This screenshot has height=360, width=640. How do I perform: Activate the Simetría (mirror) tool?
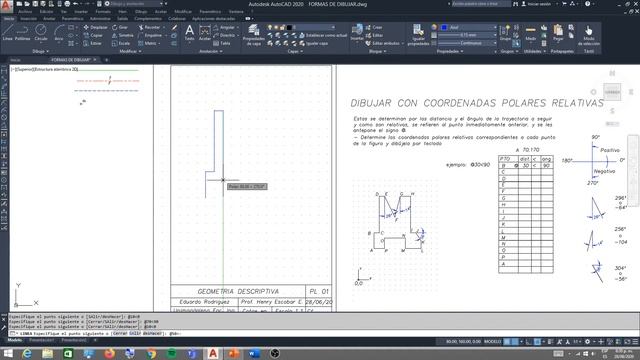(x=123, y=36)
